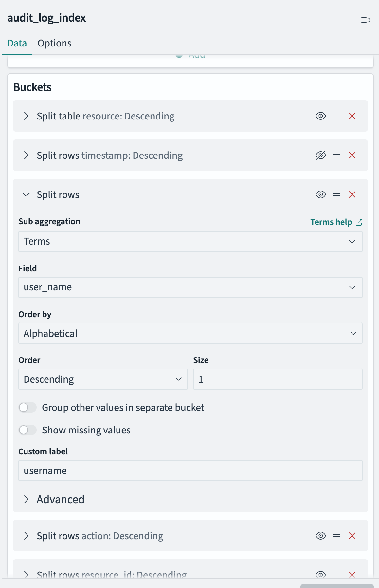The width and height of the screenshot is (379, 588).
Task: Click drag handle of Split rows action
Action: (336, 536)
